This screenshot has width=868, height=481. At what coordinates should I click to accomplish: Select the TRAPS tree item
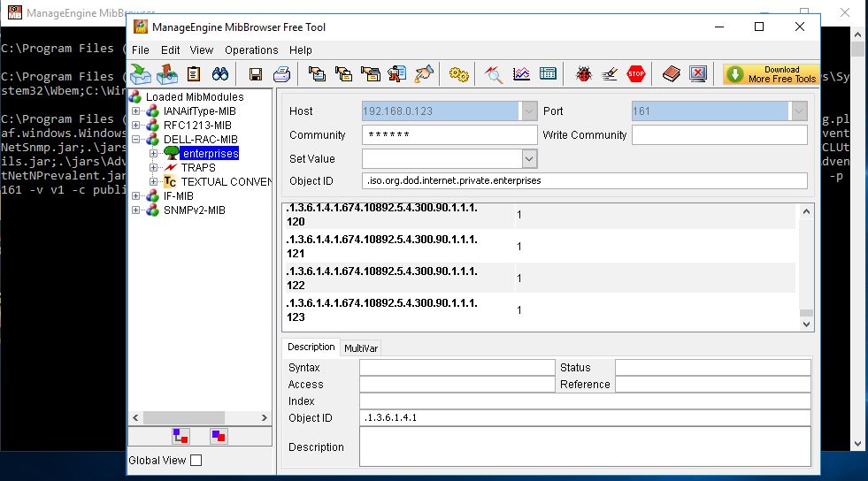(198, 167)
